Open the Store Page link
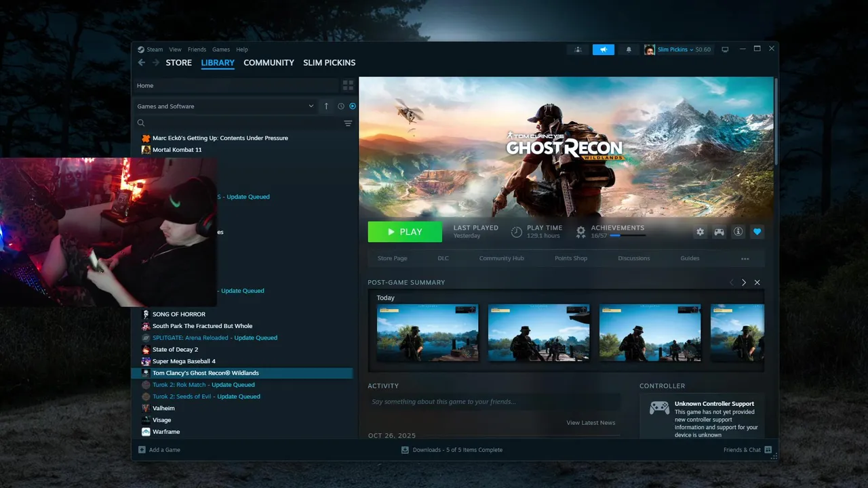The width and height of the screenshot is (868, 488). 392,258
